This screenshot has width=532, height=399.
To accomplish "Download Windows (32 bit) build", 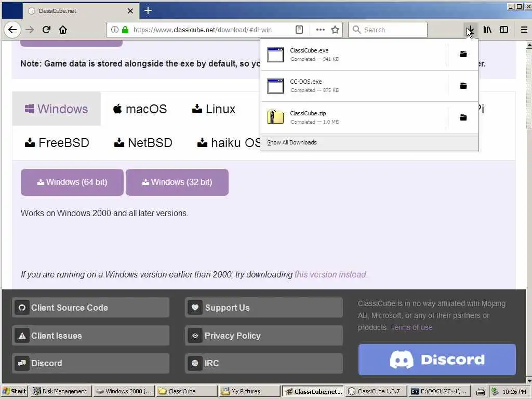I will (177, 182).
